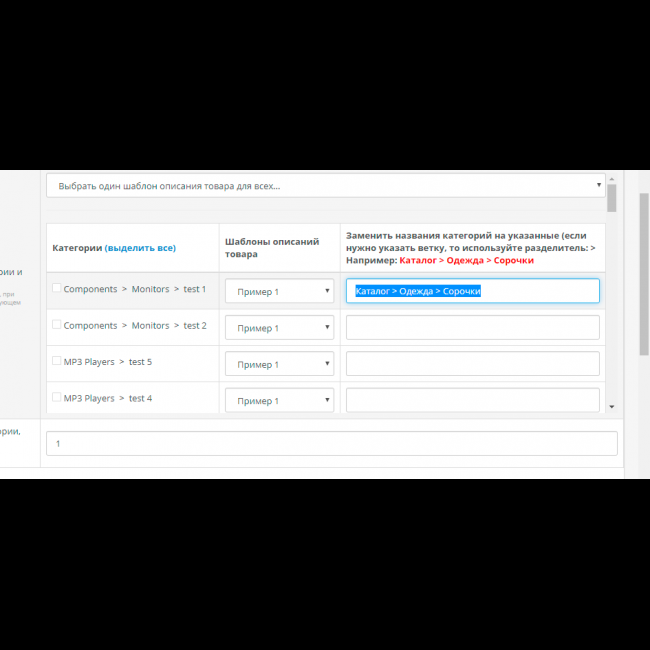
Task: Click the bottom input field containing "1"
Action: tap(331, 443)
